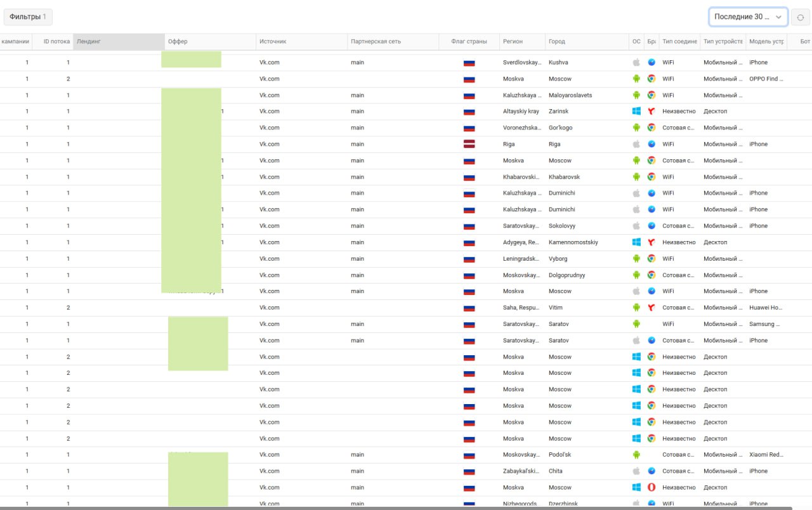Click the Yandex browser icon in Vitim row

652,308
